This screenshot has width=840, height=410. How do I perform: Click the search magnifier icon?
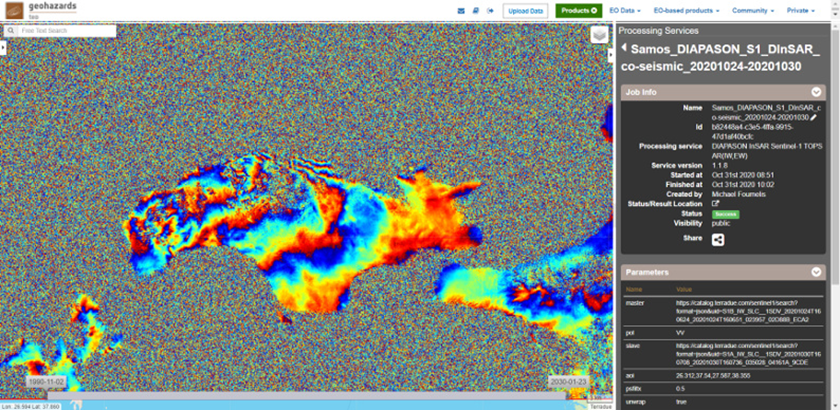click(11, 31)
